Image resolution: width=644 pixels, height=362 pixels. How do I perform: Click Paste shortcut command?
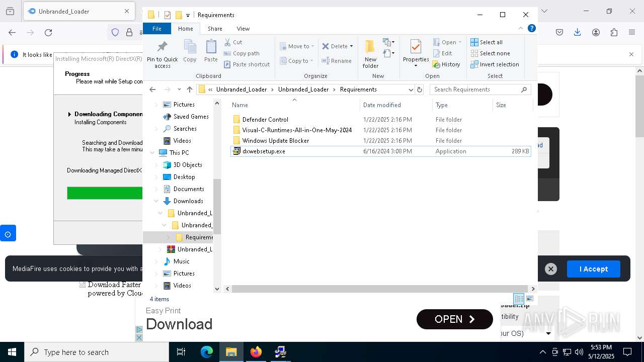pyautogui.click(x=247, y=64)
